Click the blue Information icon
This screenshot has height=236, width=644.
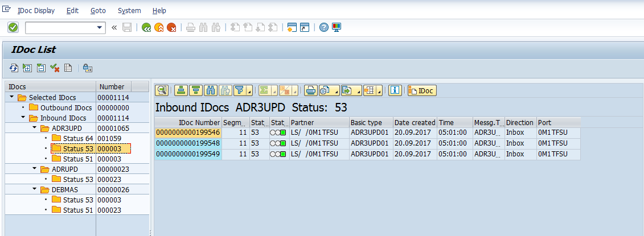[x=395, y=90]
